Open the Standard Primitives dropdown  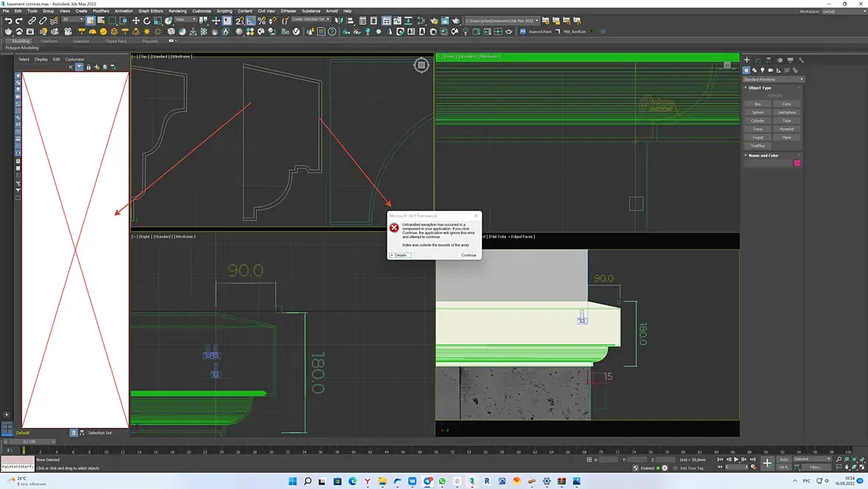[x=773, y=79]
